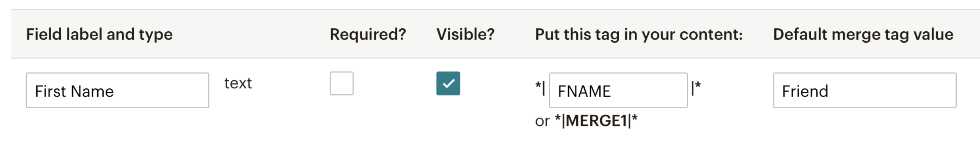This screenshot has width=980, height=143.
Task: Click blank space between Required and Visible checkboxes
Action: [395, 83]
